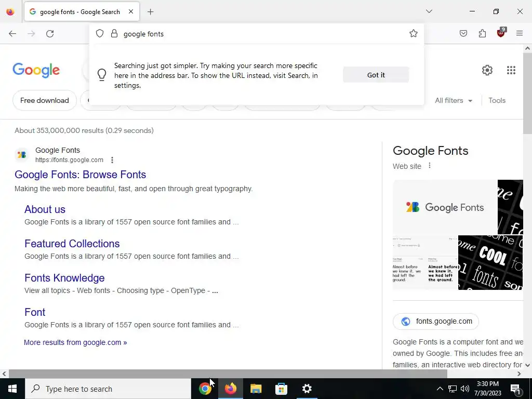Click the vertical scrollbar thumb
Image resolution: width=532 pixels, height=399 pixels.
pyautogui.click(x=527, y=94)
